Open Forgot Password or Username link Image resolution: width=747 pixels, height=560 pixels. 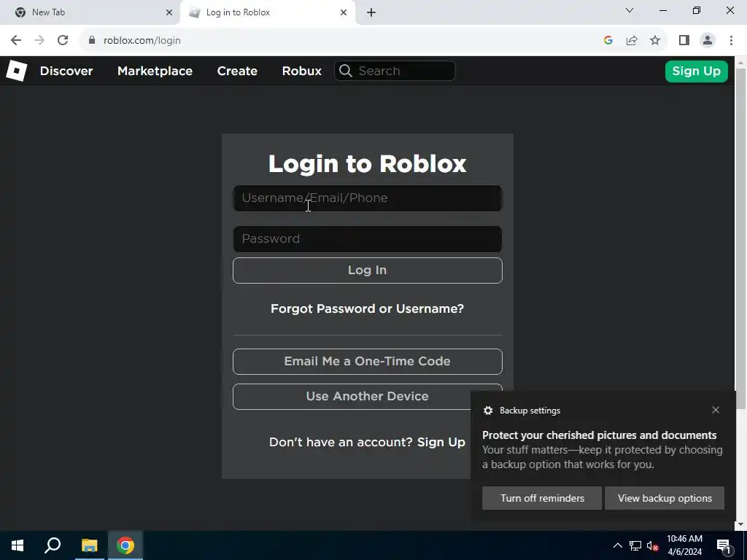[368, 308]
